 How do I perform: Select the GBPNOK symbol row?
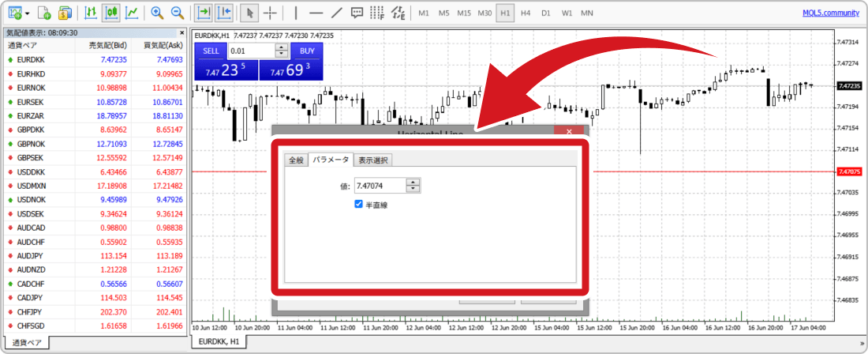pyautogui.click(x=95, y=144)
